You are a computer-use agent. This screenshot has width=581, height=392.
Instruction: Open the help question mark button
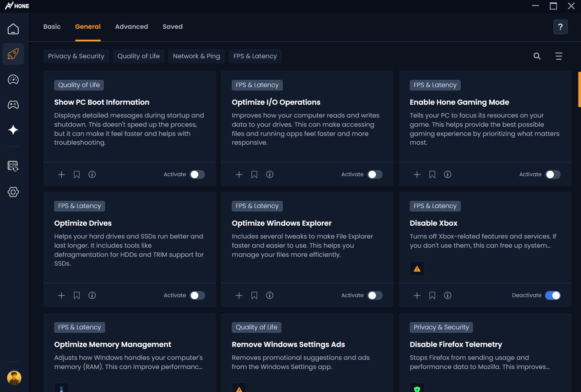point(560,27)
